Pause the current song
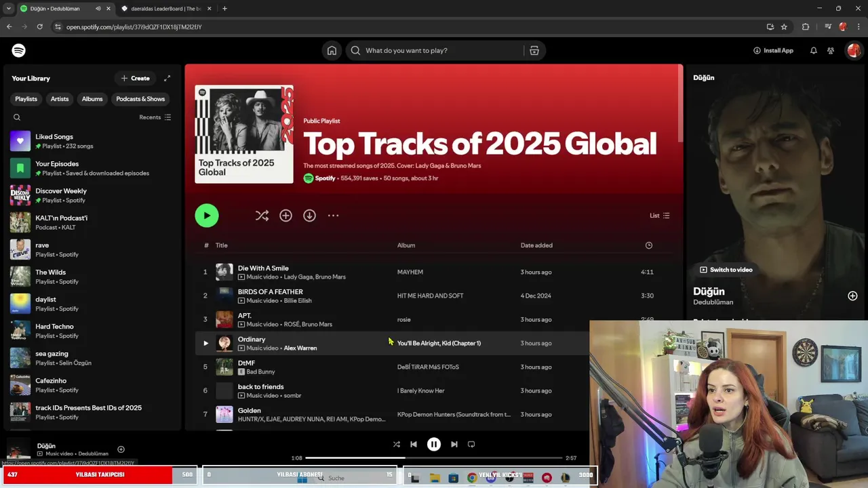The image size is (868, 488). [x=434, y=444]
